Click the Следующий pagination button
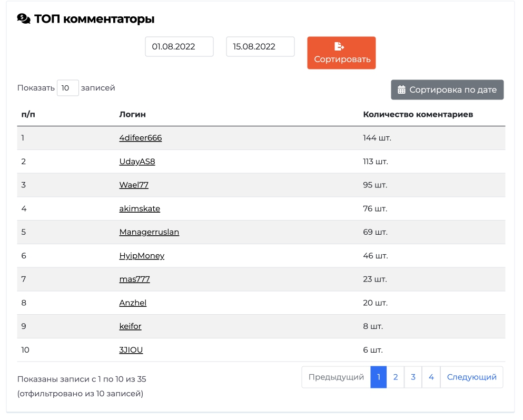 (x=471, y=377)
